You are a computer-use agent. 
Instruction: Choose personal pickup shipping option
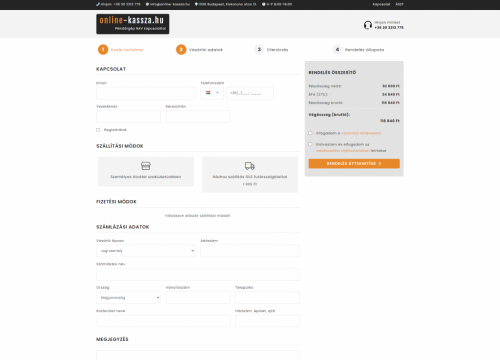146,171
